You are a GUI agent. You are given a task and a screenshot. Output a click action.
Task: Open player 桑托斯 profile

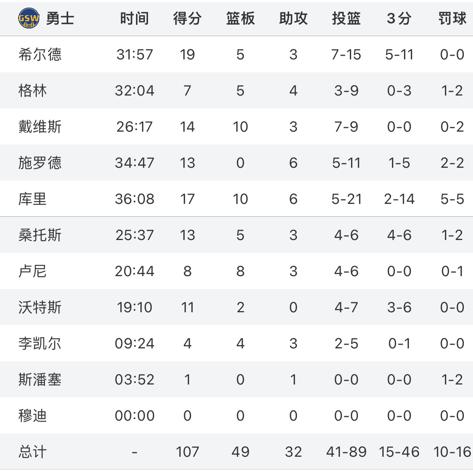pyautogui.click(x=40, y=235)
